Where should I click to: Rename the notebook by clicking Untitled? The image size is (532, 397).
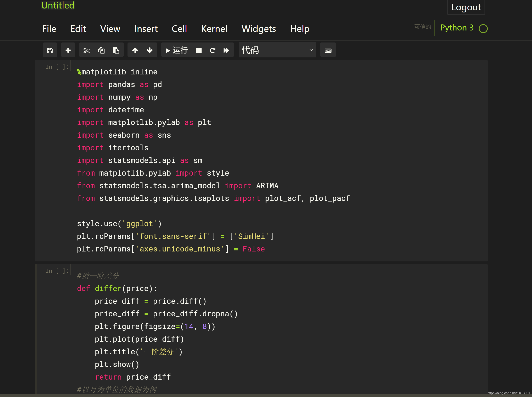58,5
